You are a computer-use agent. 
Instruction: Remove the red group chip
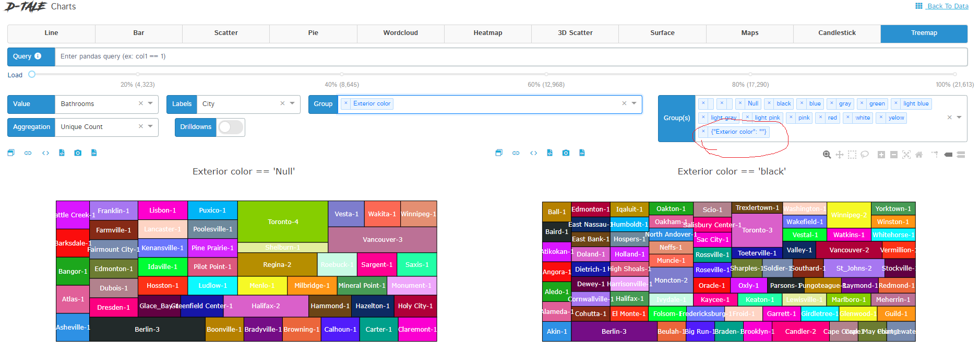tap(821, 118)
